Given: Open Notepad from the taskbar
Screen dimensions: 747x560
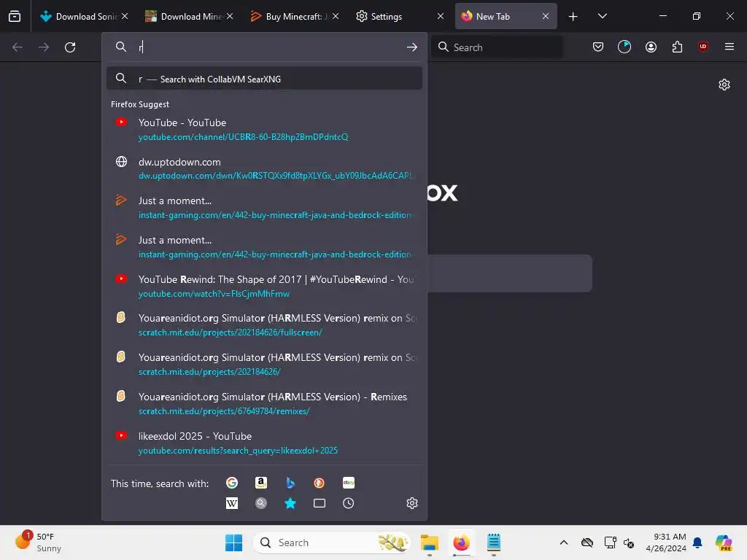Looking at the screenshot, I should click(494, 542).
